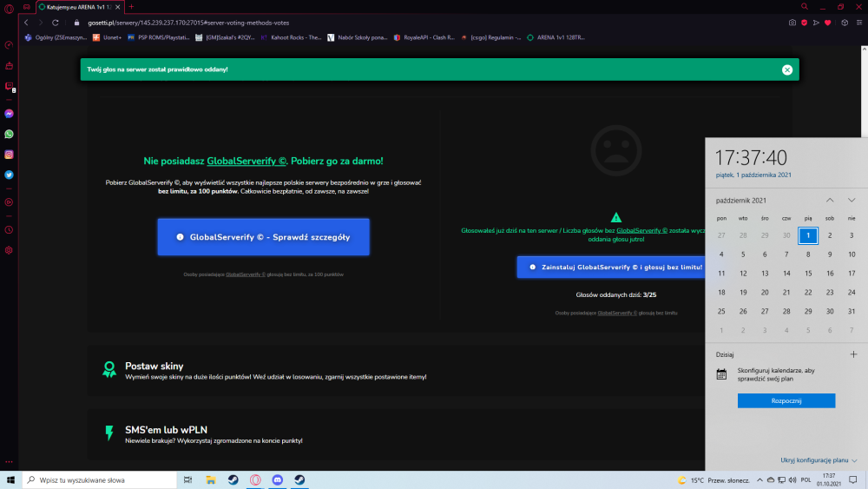Screen dimensions: 868x489
Task: Open the player icon in the sidebar
Action: pos(9,202)
